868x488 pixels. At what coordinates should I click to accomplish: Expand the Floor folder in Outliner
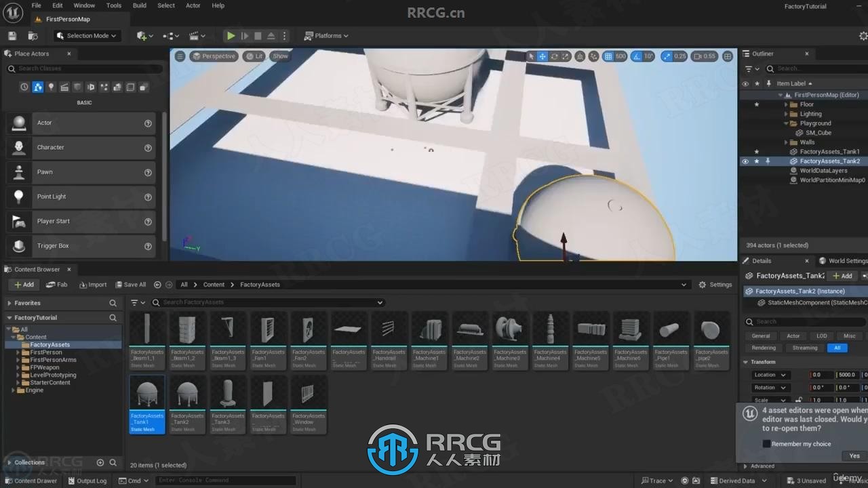(x=787, y=104)
